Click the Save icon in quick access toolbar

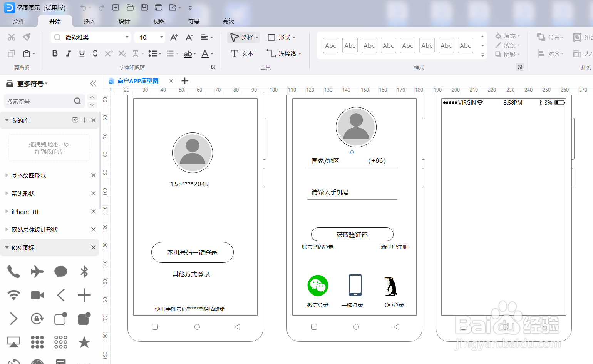(144, 7)
